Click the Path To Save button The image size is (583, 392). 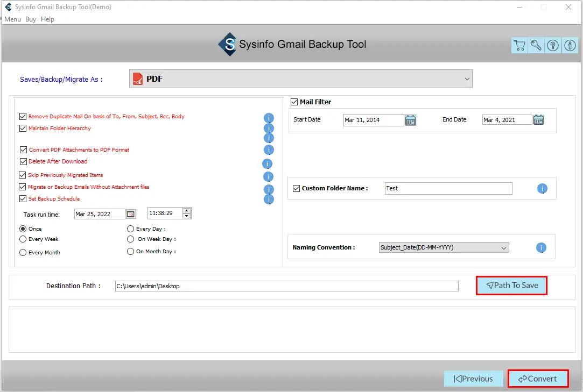(x=511, y=286)
